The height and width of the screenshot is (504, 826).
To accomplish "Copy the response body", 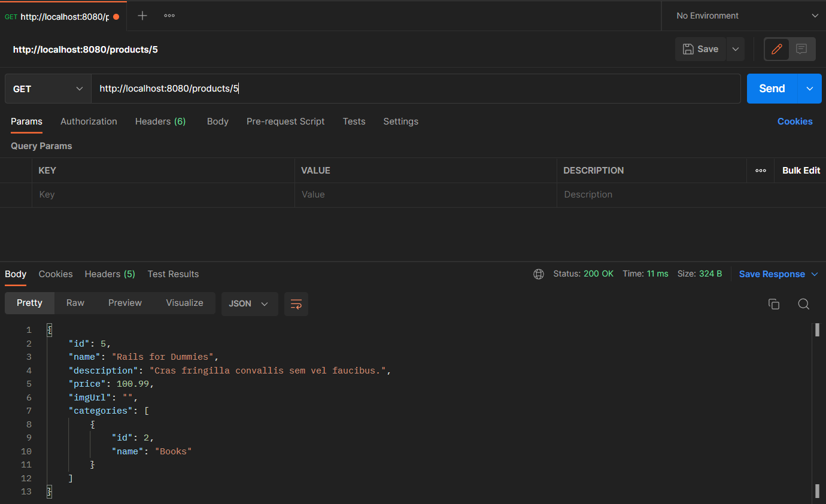I will (x=774, y=304).
